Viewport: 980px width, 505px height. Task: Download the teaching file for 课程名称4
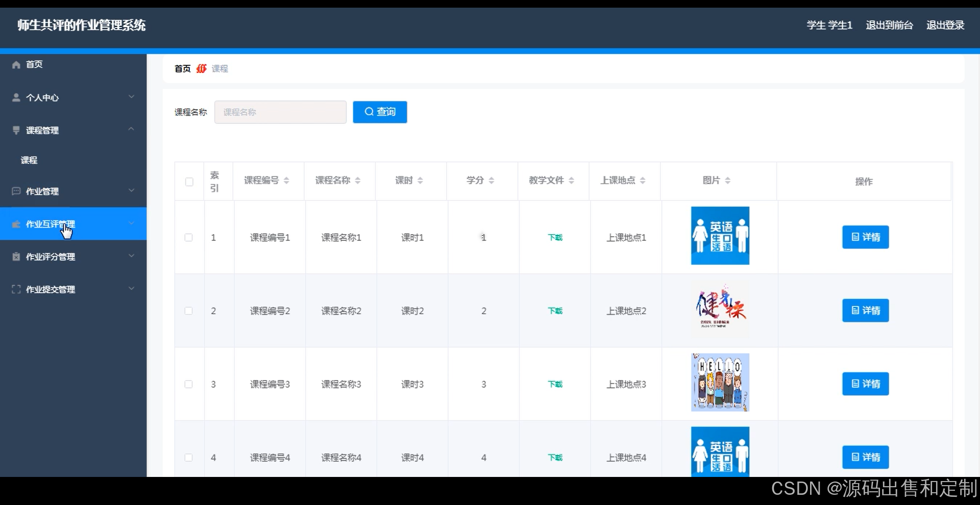pos(555,458)
